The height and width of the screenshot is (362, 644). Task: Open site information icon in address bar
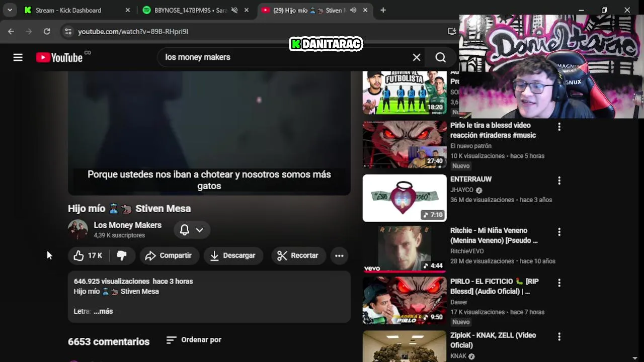tap(68, 31)
